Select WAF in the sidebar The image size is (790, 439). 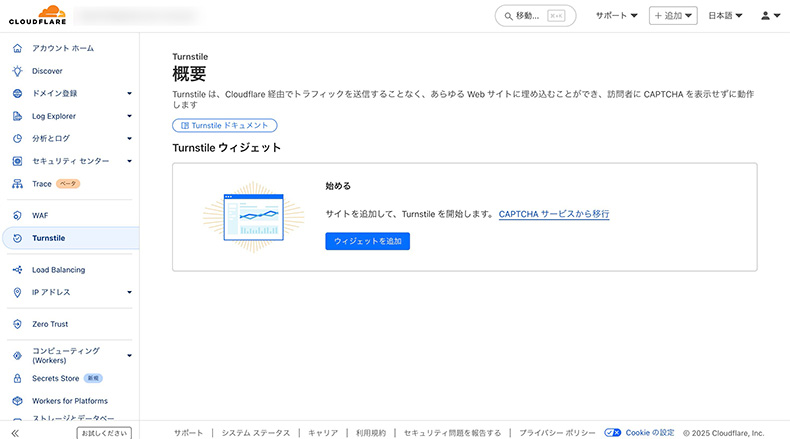coord(40,215)
